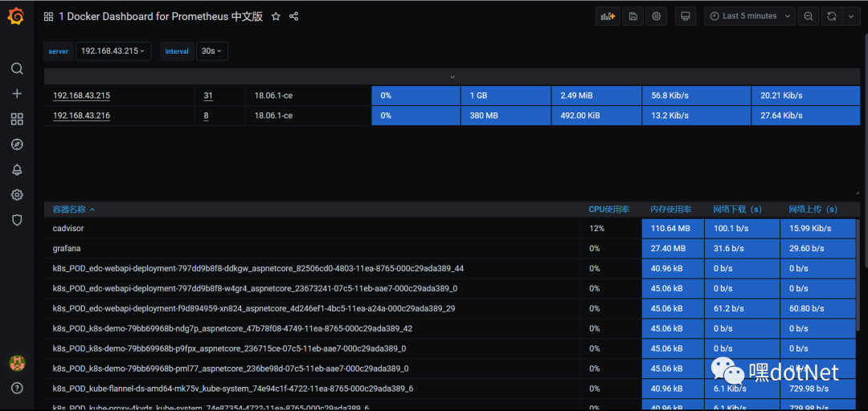
Task: Sort by 内存使用率 column header
Action: (x=671, y=209)
